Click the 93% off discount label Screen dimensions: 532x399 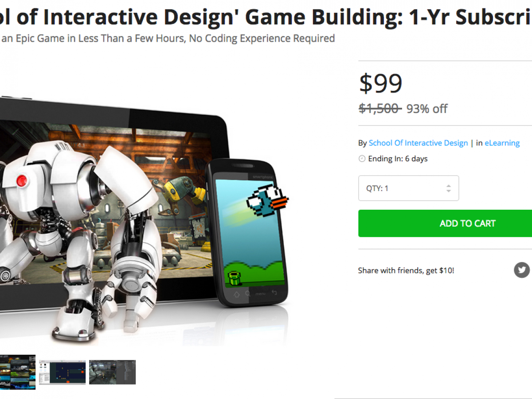pos(427,109)
